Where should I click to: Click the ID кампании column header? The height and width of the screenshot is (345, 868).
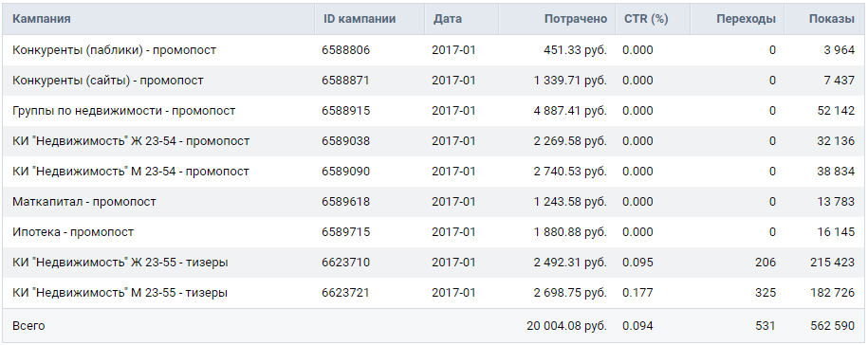tap(360, 19)
